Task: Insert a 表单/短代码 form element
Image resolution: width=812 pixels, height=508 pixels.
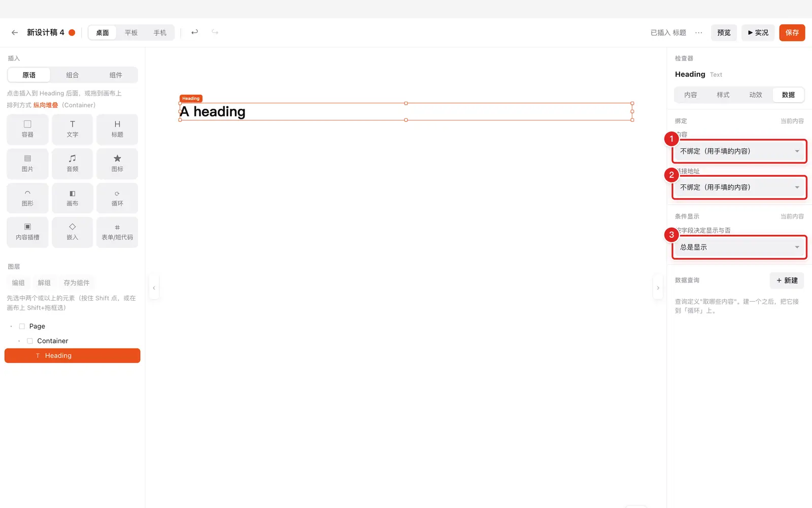Action: 117,232
